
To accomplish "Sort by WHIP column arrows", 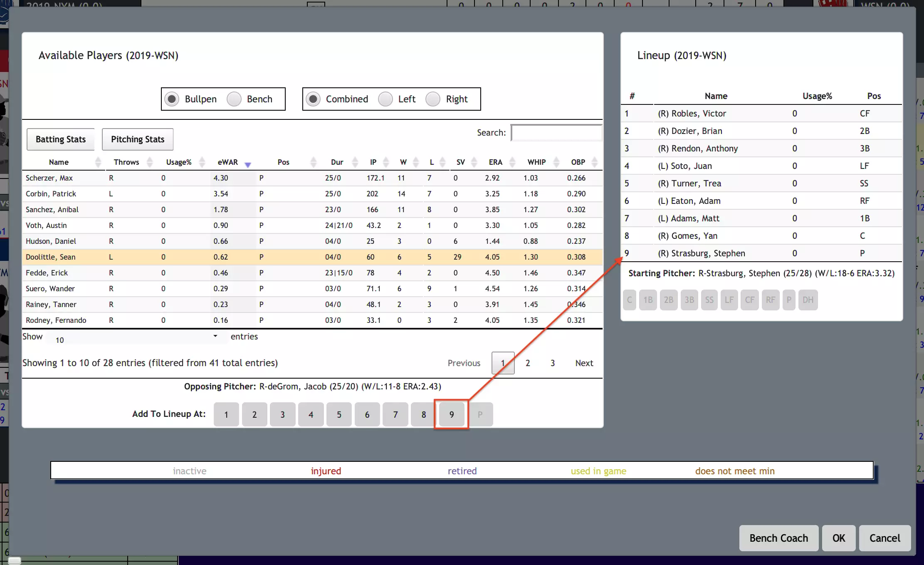I will click(556, 162).
